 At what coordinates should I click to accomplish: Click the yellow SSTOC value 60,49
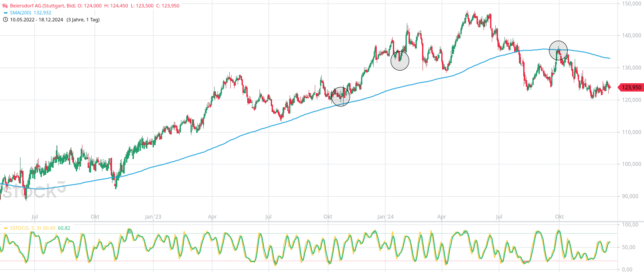[x=49, y=227]
